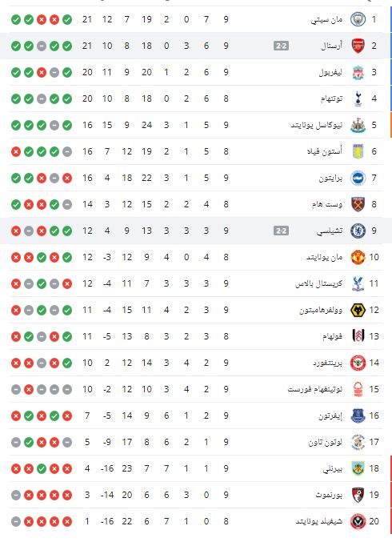Open the 2-2 score badge beside Chelsea
The height and width of the screenshot is (546, 392).
click(281, 231)
